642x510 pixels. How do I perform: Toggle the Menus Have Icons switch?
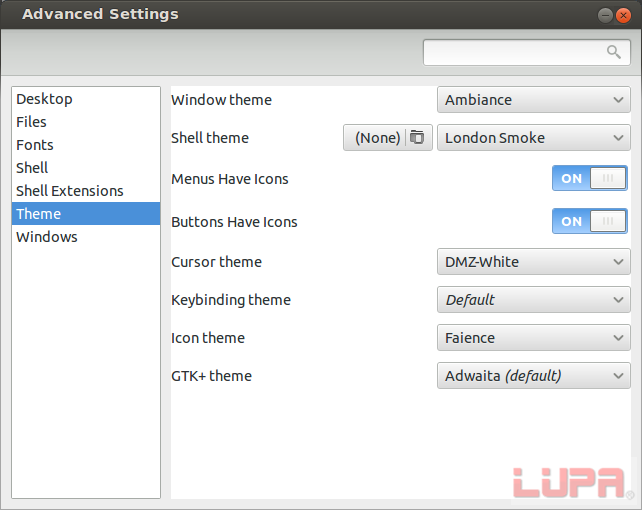(590, 178)
